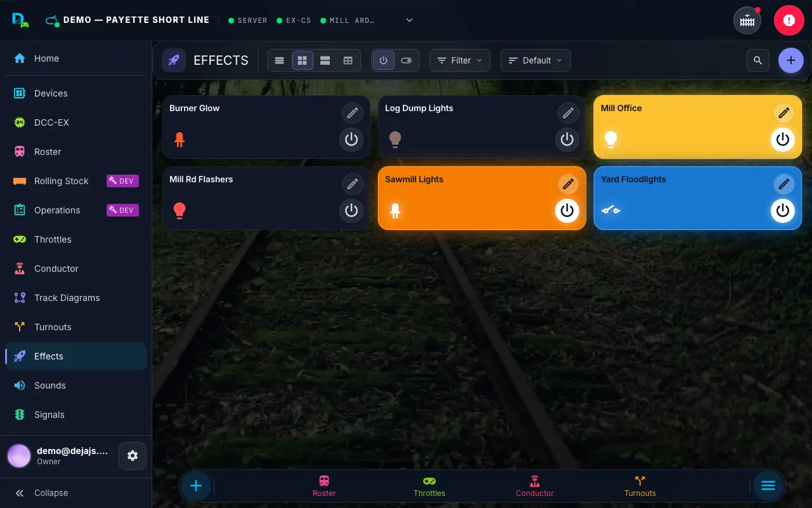
Task: Toggle power for Mill Office effect
Action: tap(783, 140)
